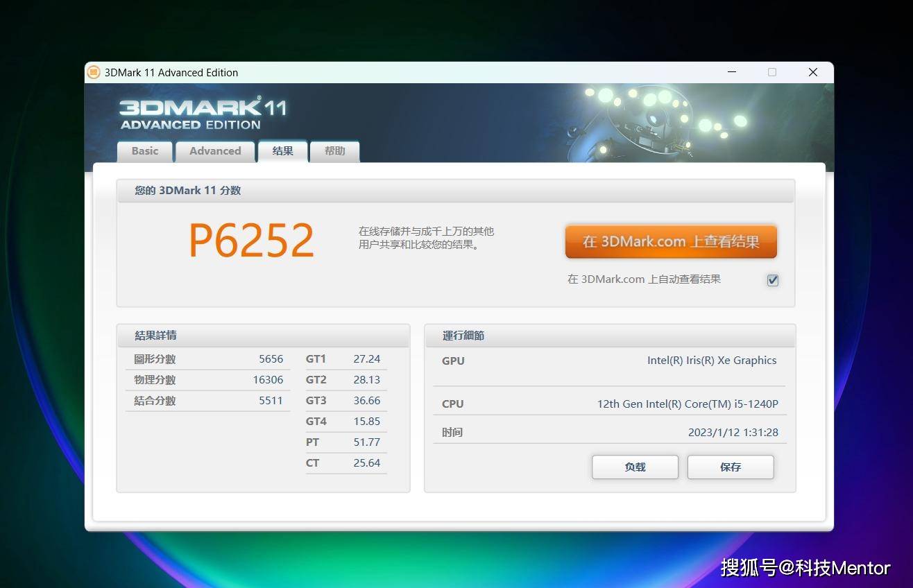The height and width of the screenshot is (588, 913).
Task: Click the GT1 value 27.24
Action: (x=367, y=359)
